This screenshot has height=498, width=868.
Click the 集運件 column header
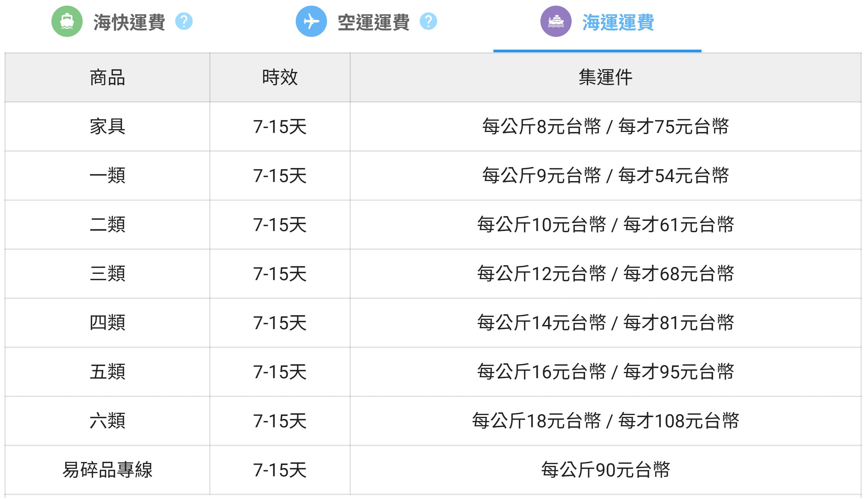click(x=606, y=78)
